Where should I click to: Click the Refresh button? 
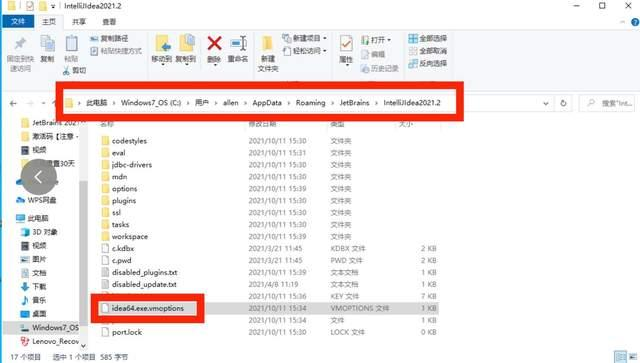[x=563, y=103]
